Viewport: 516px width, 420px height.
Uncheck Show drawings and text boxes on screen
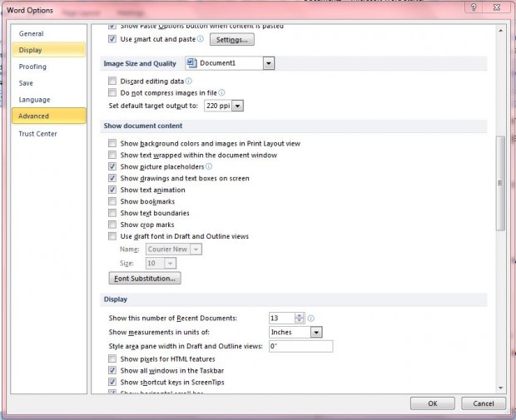(x=112, y=178)
